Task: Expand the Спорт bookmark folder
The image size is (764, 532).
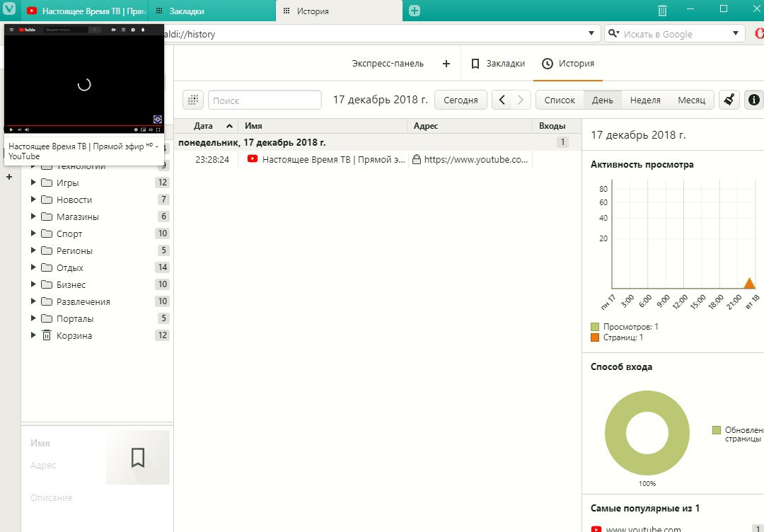Action: click(33, 233)
